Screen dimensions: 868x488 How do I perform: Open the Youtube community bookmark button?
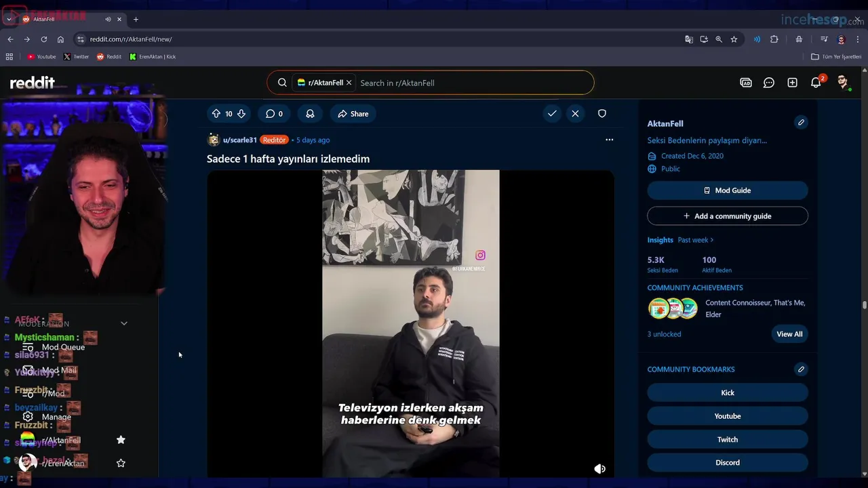click(728, 416)
